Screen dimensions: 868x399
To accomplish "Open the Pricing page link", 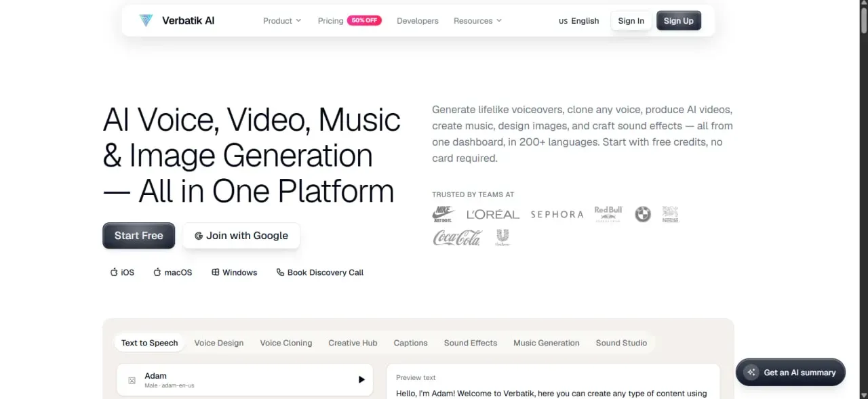I will [330, 21].
